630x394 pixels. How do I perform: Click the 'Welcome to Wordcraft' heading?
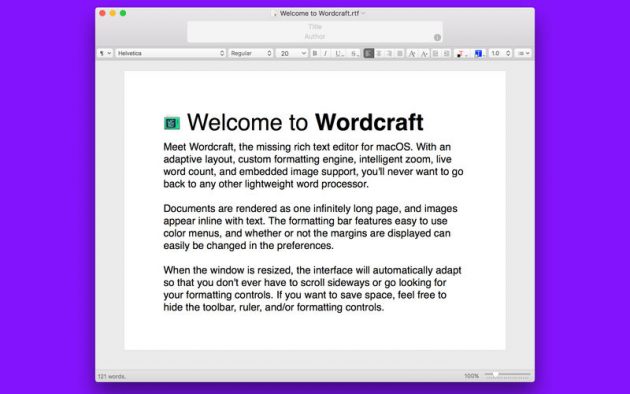tap(305, 122)
